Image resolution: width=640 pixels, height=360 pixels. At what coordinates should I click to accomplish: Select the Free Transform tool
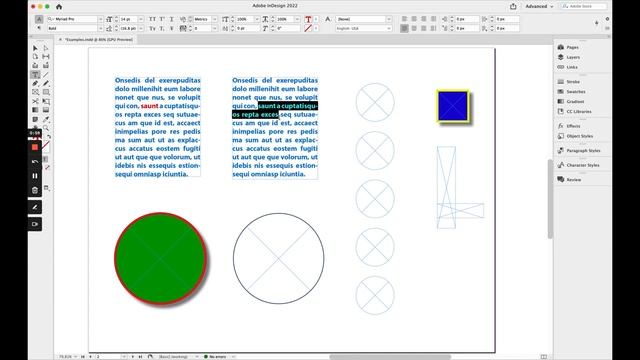tap(46, 101)
